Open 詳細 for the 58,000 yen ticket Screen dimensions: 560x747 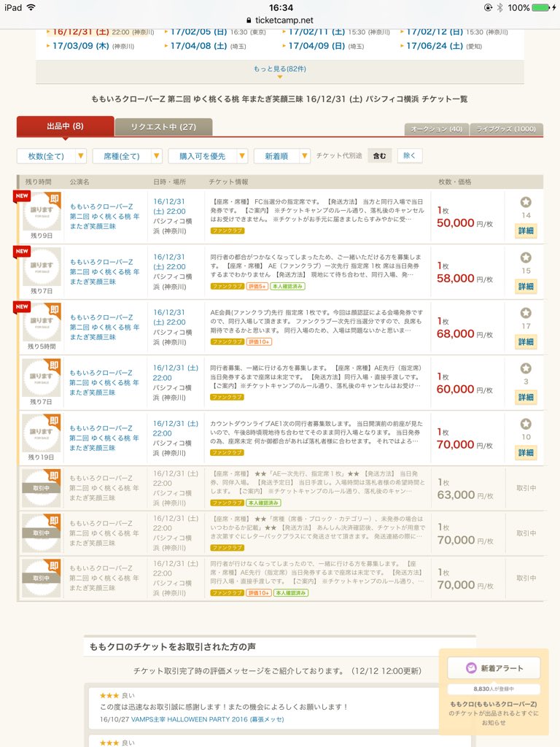[526, 286]
